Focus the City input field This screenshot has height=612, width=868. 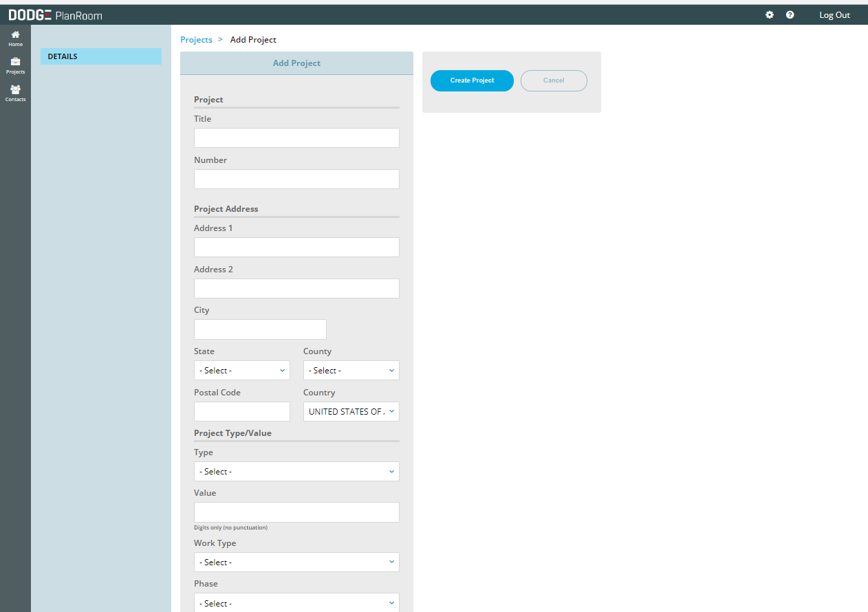click(260, 329)
